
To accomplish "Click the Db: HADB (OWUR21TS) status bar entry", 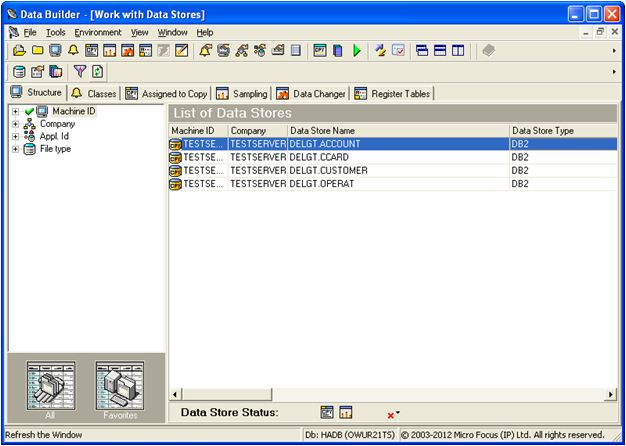I will pos(350,434).
